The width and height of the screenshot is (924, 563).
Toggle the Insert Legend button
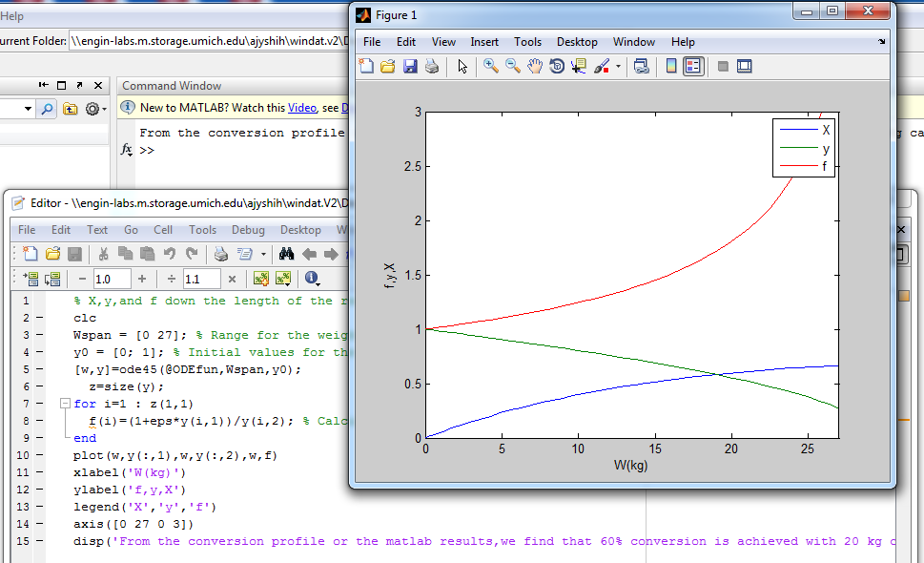(x=693, y=66)
